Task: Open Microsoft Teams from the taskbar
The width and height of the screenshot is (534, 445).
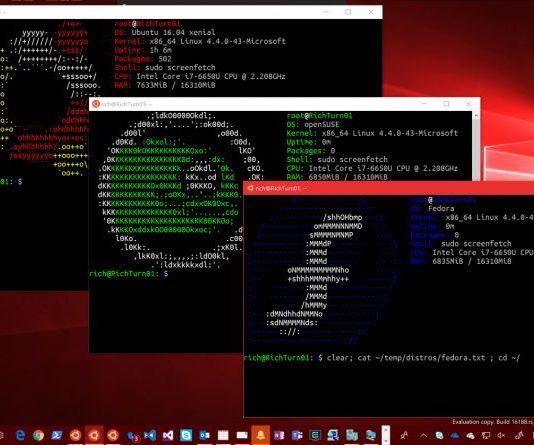Action: click(x=297, y=435)
